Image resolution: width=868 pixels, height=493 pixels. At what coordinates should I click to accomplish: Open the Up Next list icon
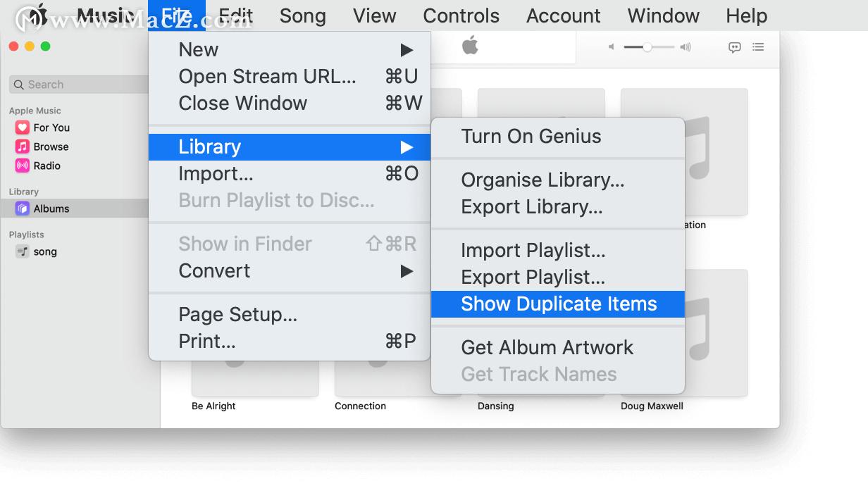pyautogui.click(x=758, y=47)
